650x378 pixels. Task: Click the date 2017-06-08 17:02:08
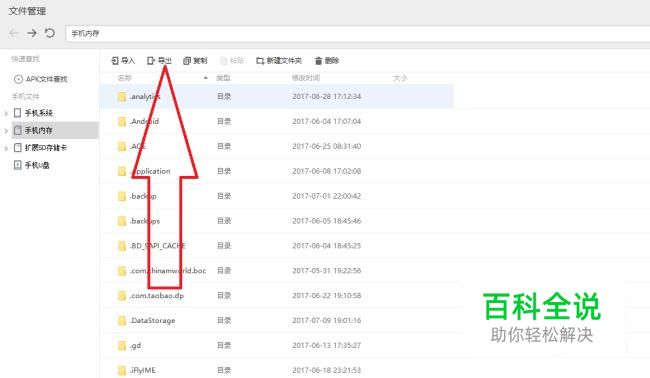point(327,171)
